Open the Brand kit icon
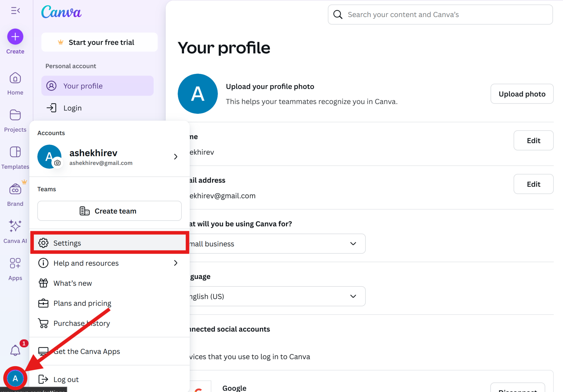The height and width of the screenshot is (392, 563). [15, 189]
